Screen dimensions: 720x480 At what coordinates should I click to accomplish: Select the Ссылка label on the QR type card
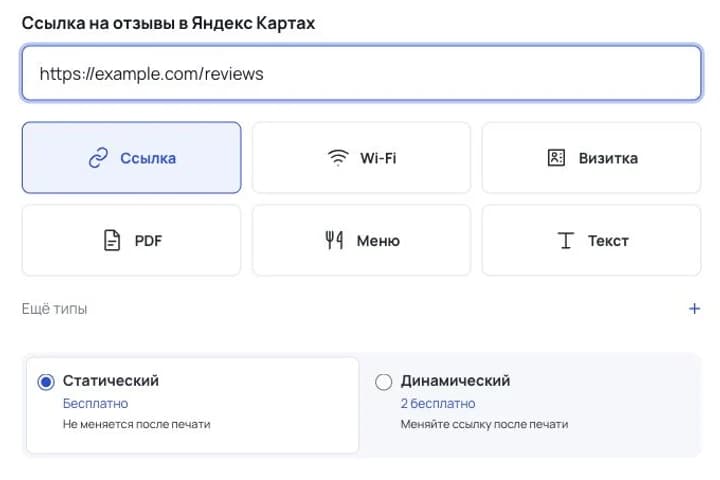click(x=148, y=158)
